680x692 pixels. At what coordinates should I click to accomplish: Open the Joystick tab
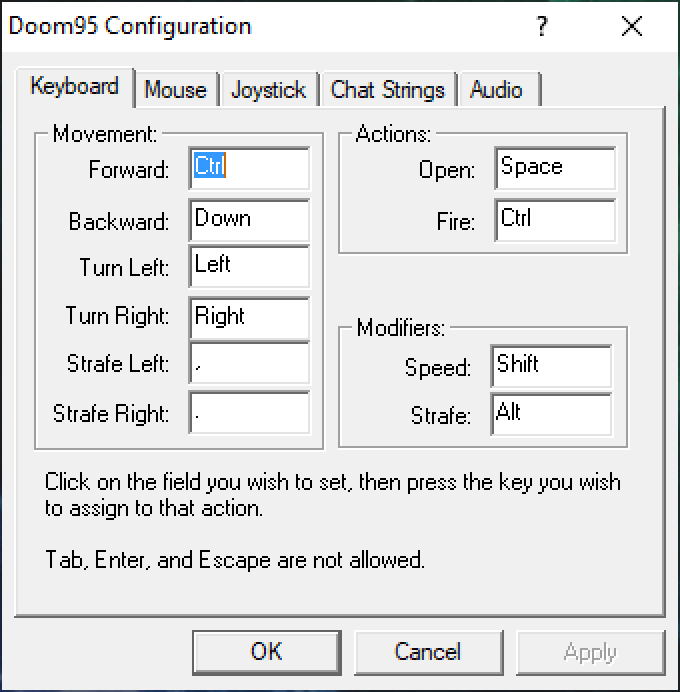click(268, 90)
